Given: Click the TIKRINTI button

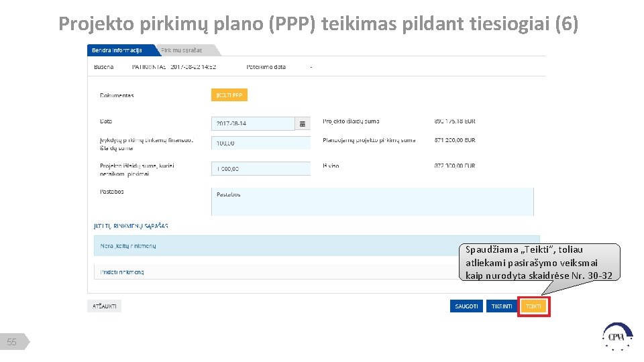Looking at the screenshot, I should (502, 306).
